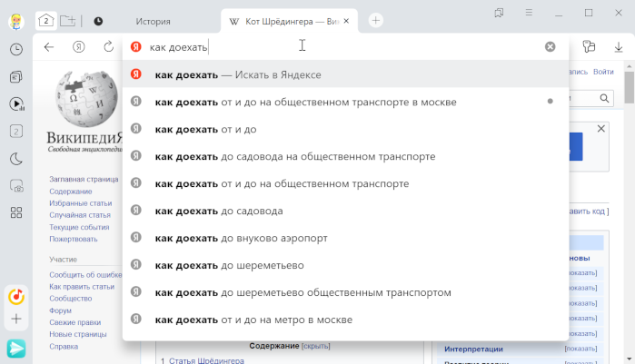Choose suggestion ending 'общественном транспорте в москве'
635x364 pixels.
[345, 102]
